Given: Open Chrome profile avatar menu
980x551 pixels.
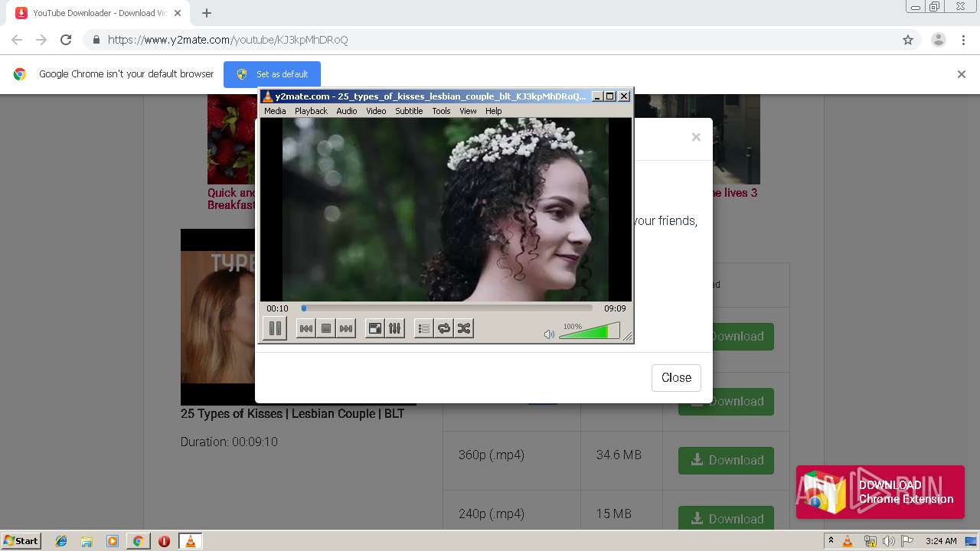Looking at the screenshot, I should coord(938,40).
